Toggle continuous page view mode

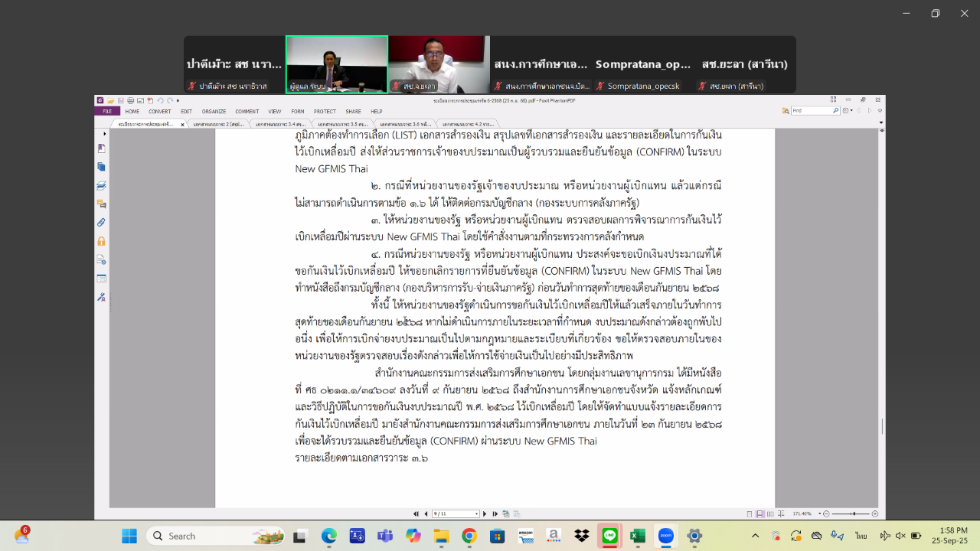click(x=759, y=514)
